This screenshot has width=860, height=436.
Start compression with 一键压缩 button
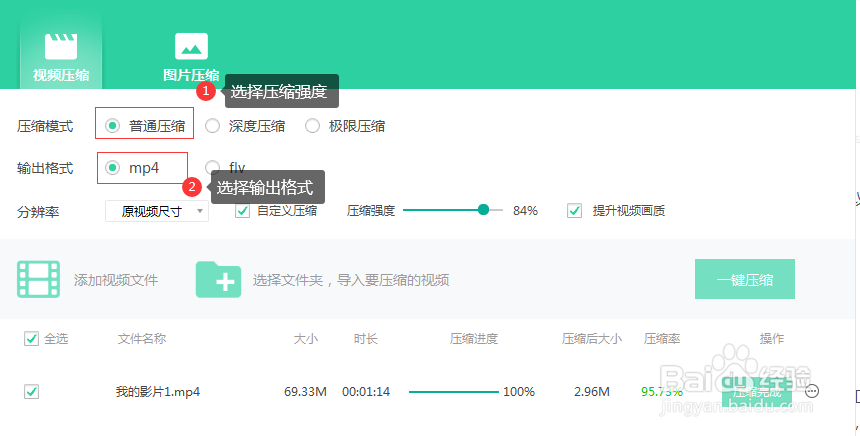(x=744, y=279)
